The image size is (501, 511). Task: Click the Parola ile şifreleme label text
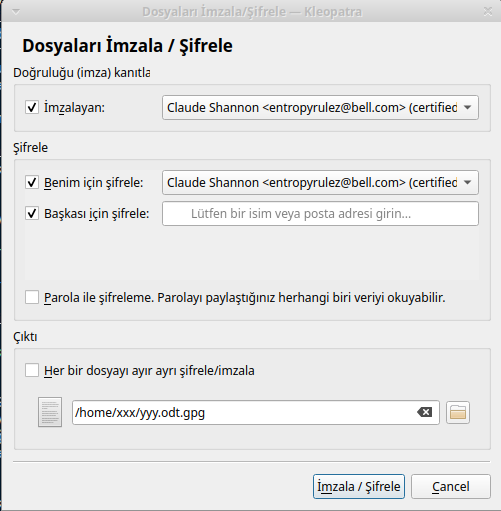(245, 297)
